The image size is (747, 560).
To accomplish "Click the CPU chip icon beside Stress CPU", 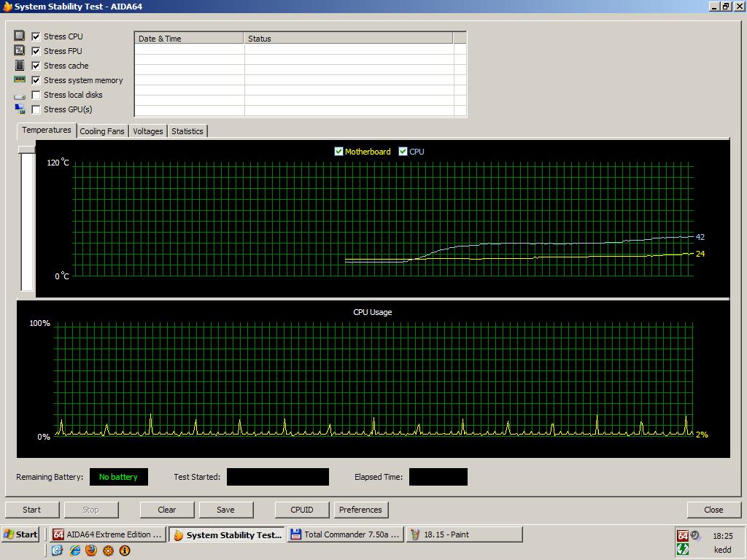I will click(19, 36).
